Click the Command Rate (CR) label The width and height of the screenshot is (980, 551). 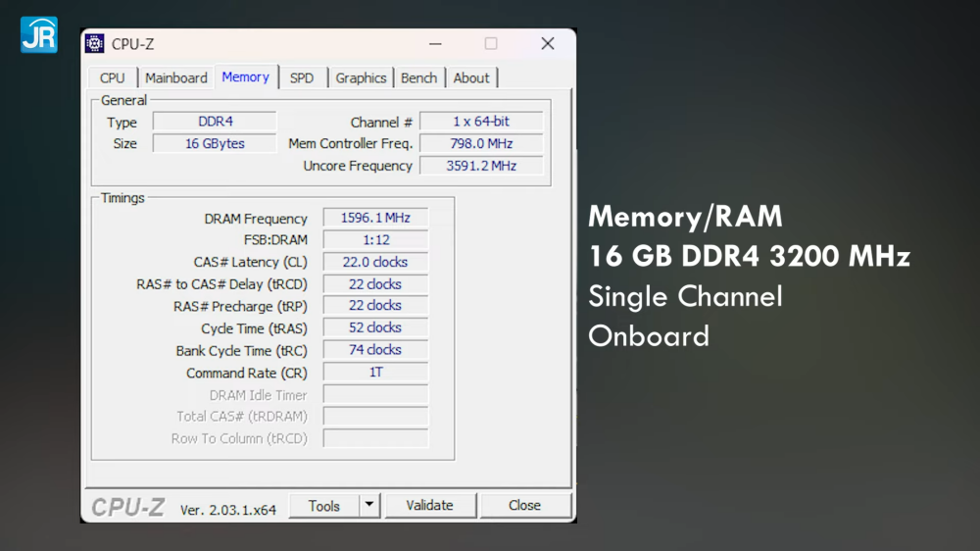point(247,374)
